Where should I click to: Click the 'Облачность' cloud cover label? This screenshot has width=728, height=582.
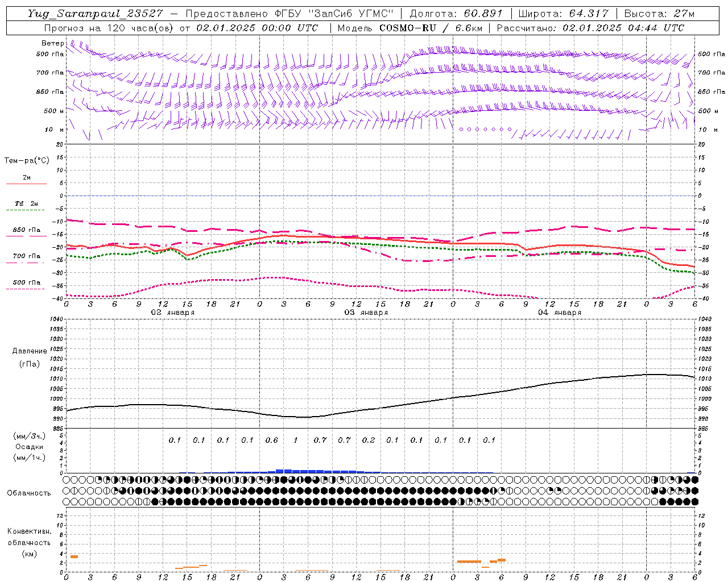click(x=29, y=493)
